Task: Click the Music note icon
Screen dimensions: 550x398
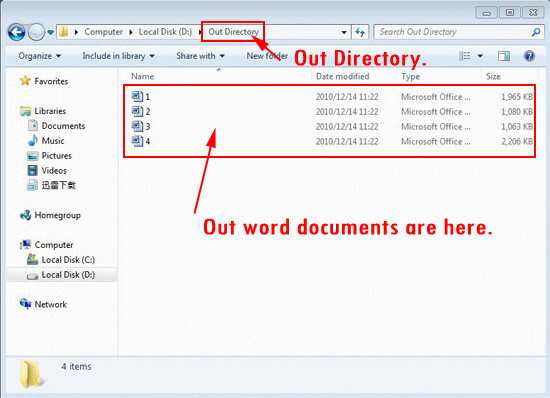Action: click(x=33, y=140)
